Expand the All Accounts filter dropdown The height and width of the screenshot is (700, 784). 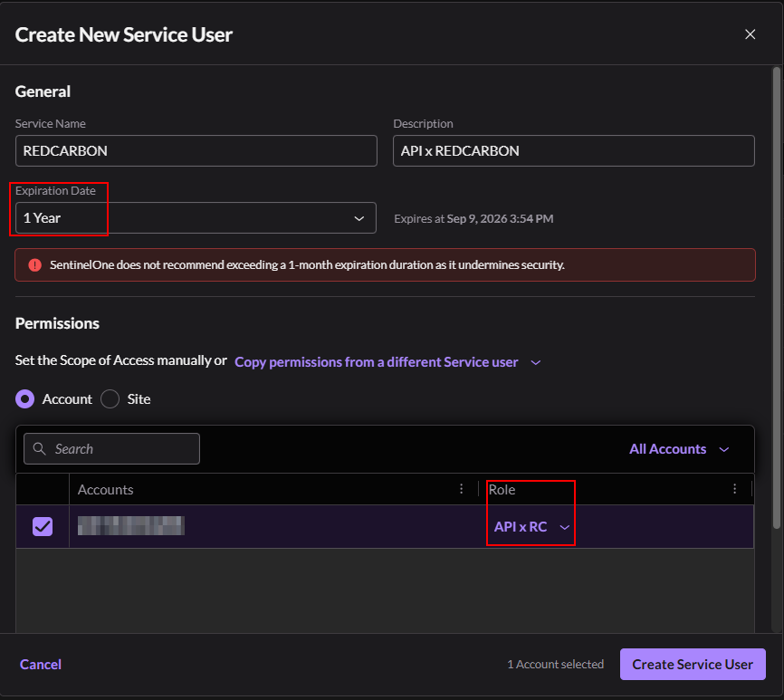[679, 449]
